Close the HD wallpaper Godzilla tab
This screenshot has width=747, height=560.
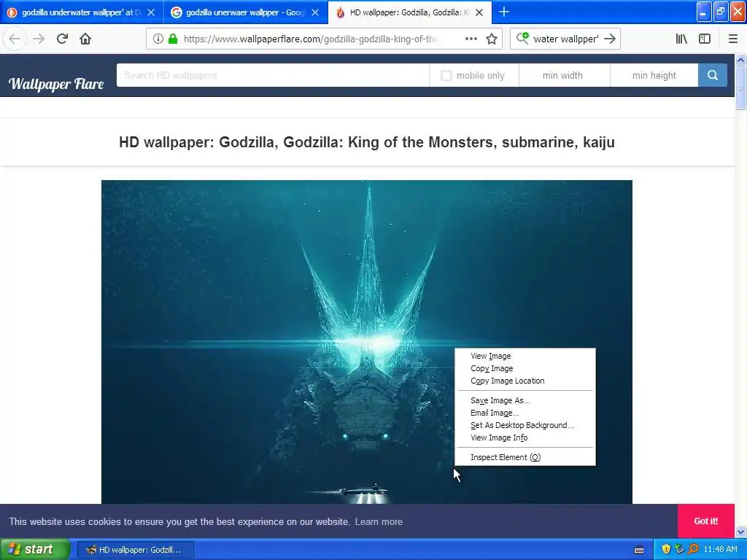tap(479, 12)
